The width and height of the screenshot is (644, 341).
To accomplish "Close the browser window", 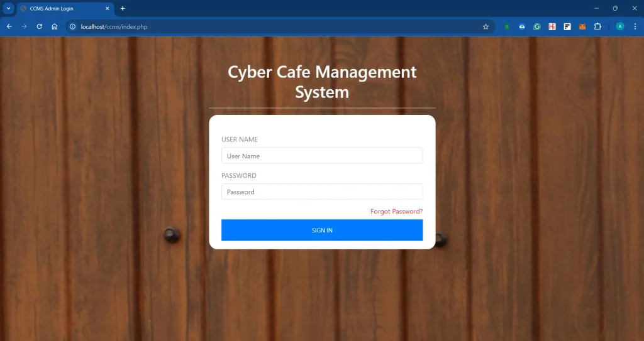I will 634,8.
